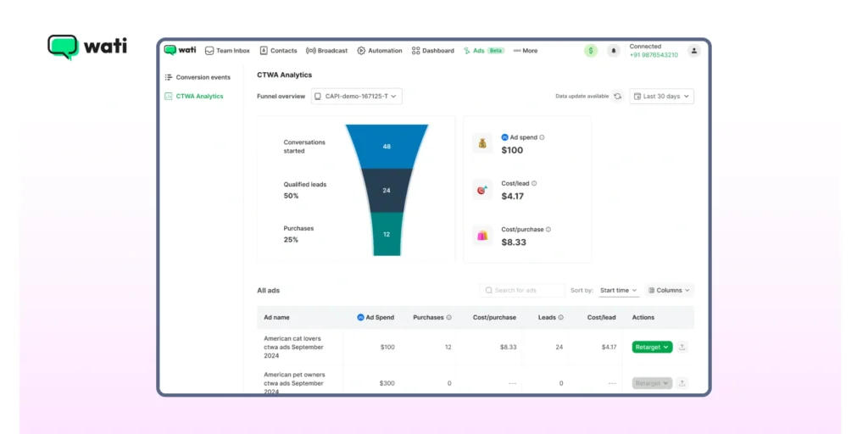Screen dimensions: 868x434
Task: Open the Columns selector dropdown
Action: pyautogui.click(x=670, y=290)
